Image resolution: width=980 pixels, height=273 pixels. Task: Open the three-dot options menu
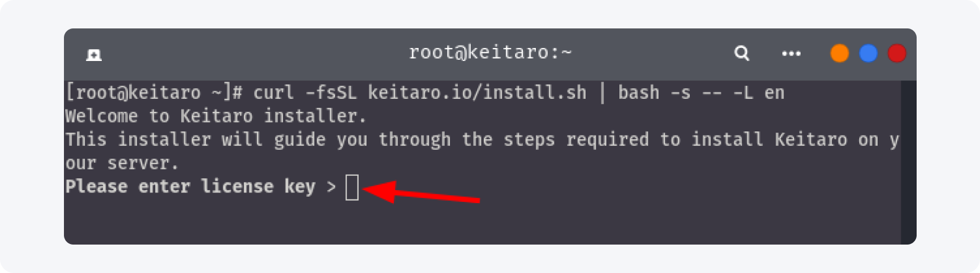(791, 54)
